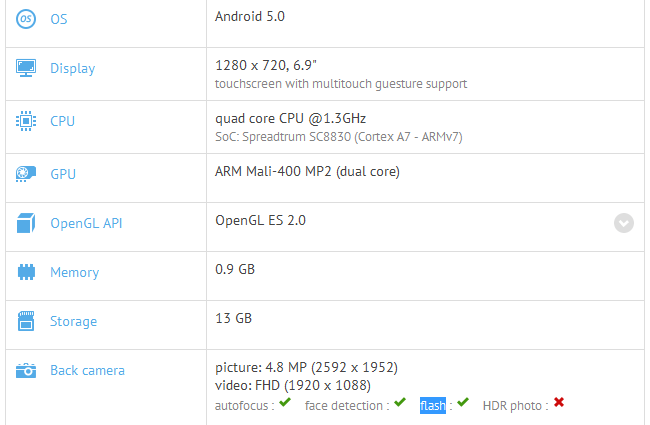
Task: Click the Display monitor icon
Action: click(26, 68)
